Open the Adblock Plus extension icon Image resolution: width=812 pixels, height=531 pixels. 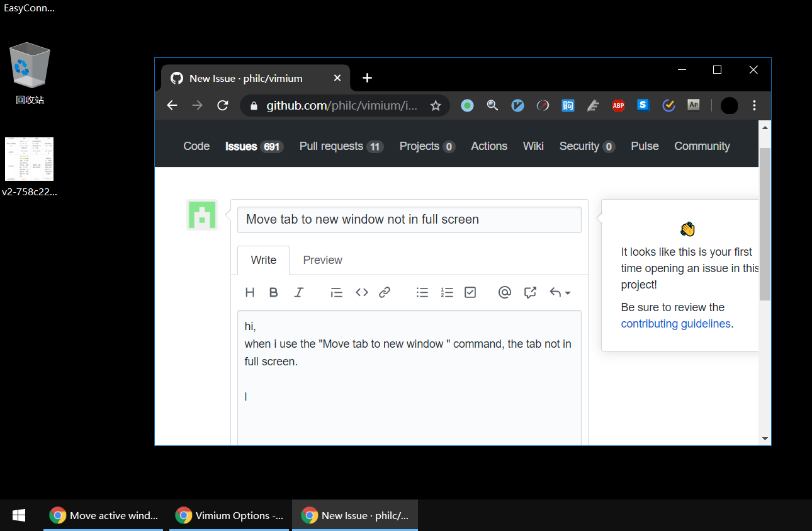[618, 105]
